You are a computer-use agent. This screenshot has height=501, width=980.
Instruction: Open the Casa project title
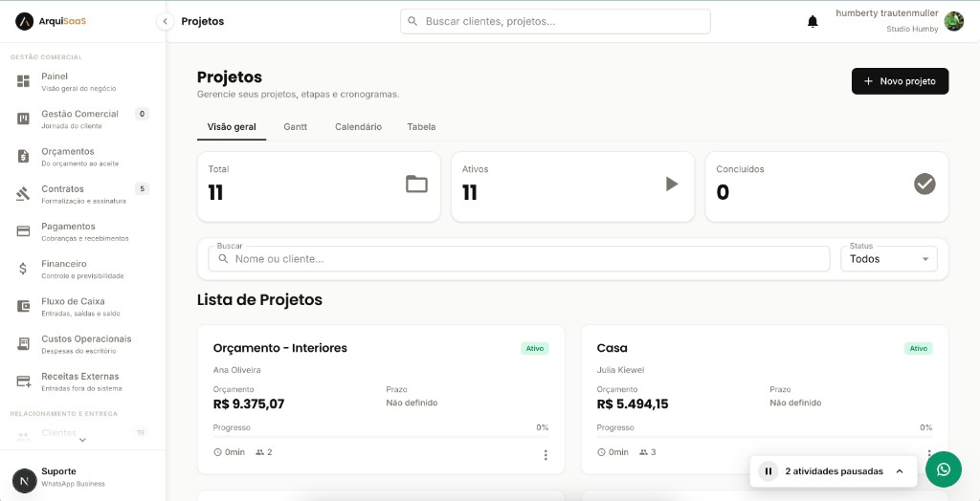(x=612, y=348)
